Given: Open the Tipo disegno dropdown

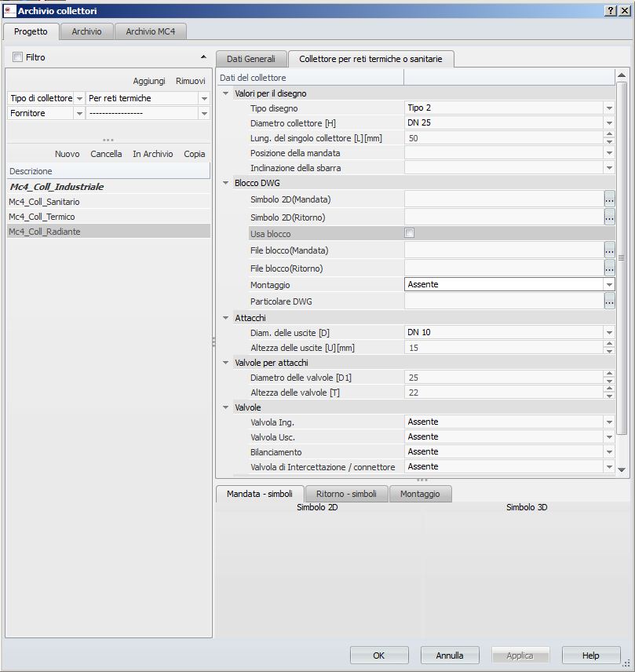Looking at the screenshot, I should click(x=608, y=108).
